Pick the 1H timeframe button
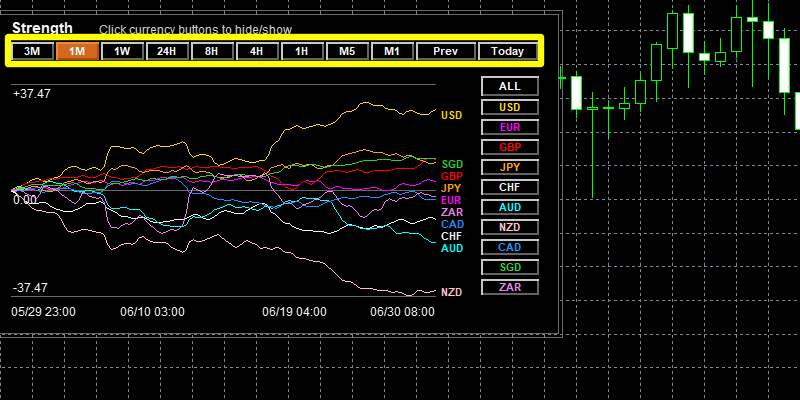 [302, 51]
